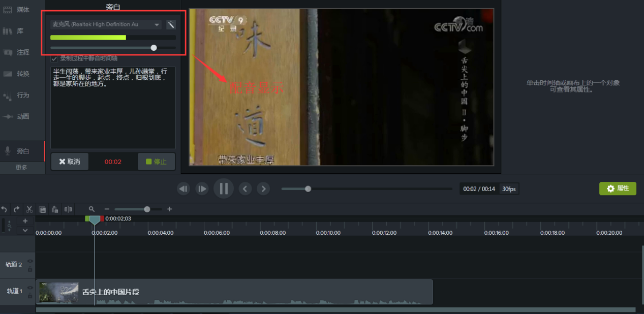Click the ruler at 0:00:14;00
This screenshot has height=314, width=644.
point(440,233)
